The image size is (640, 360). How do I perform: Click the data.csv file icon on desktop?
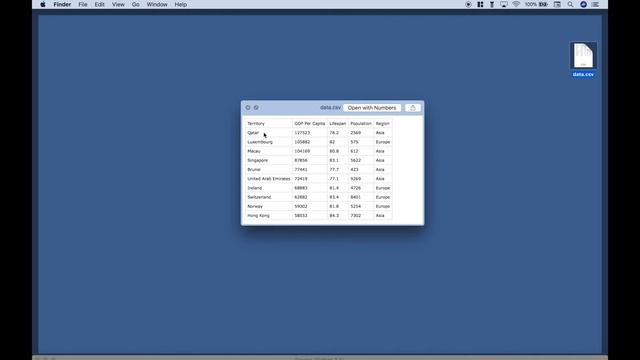point(583,56)
